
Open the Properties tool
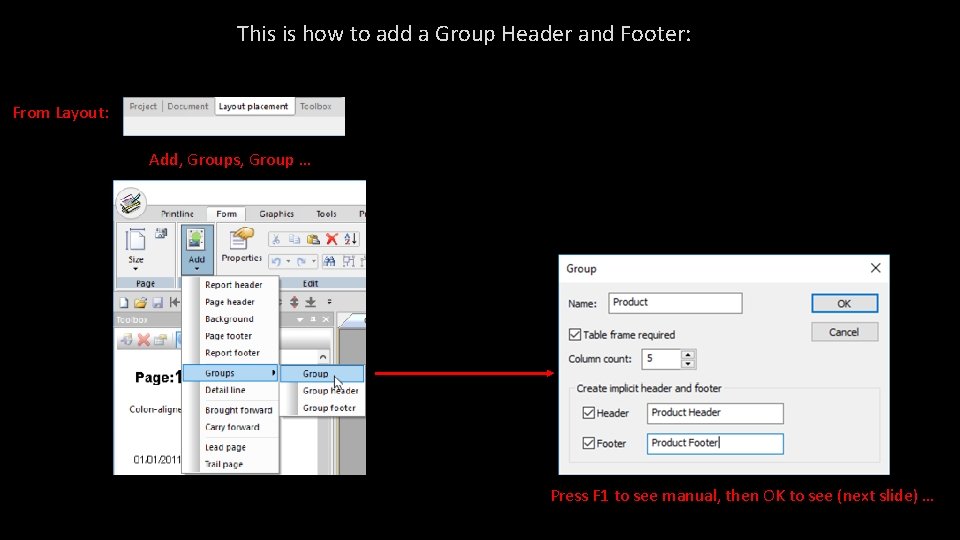coord(242,245)
